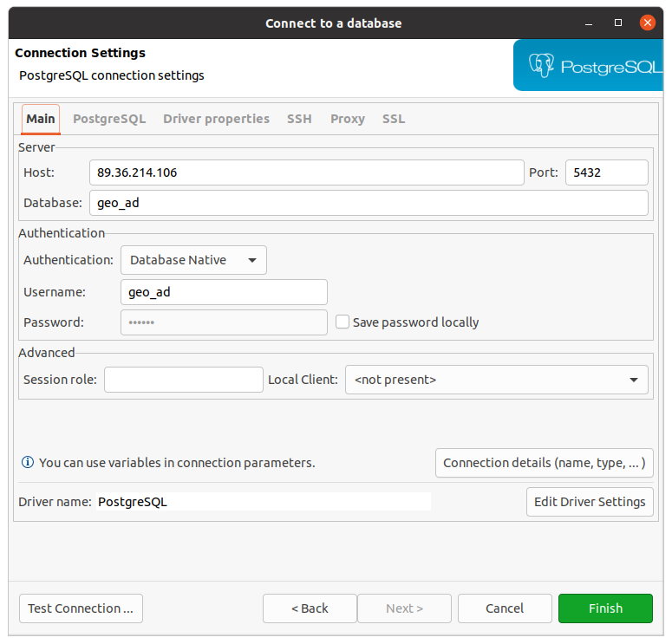Minimize the Connect to a database window
Viewport: 672px width, 644px height.
coord(592,23)
